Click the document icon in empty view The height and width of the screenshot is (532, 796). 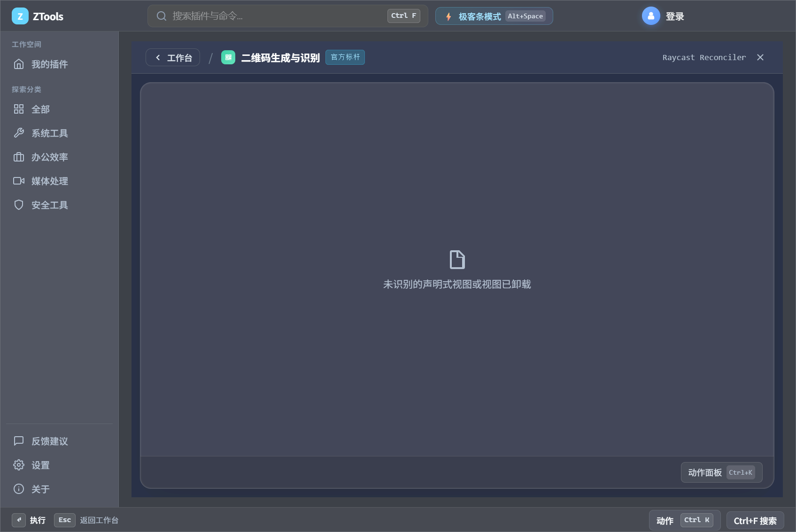tap(457, 260)
